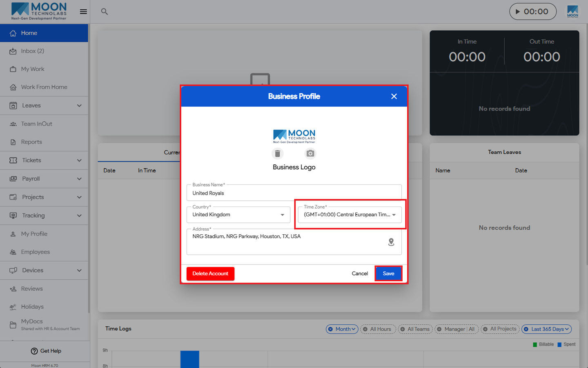Click the All Projects filter chip
588x368 pixels.
pyautogui.click(x=500, y=329)
